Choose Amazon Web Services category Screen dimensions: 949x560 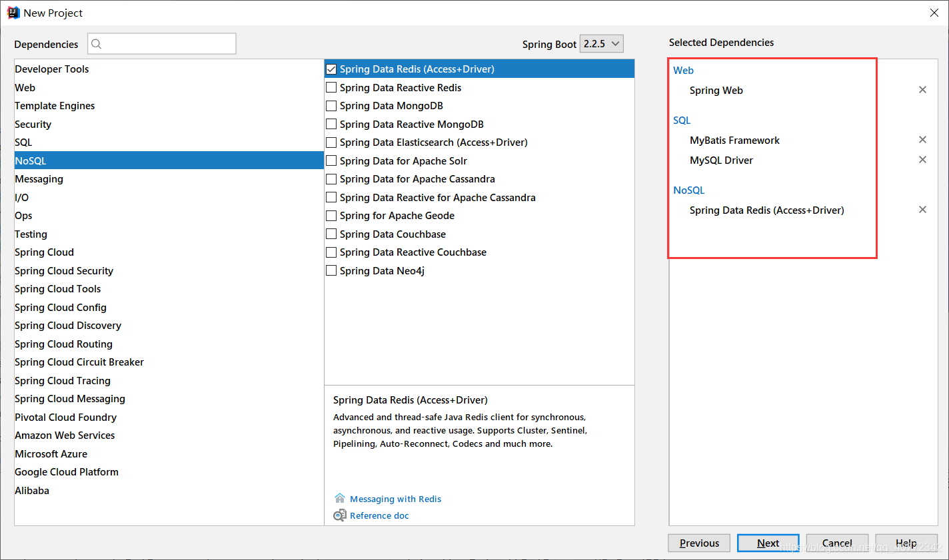coord(169,435)
